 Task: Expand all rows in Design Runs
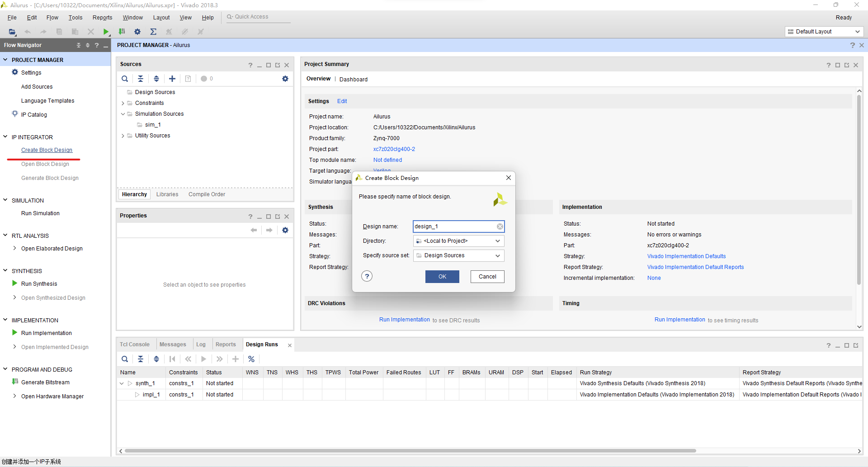pos(156,359)
